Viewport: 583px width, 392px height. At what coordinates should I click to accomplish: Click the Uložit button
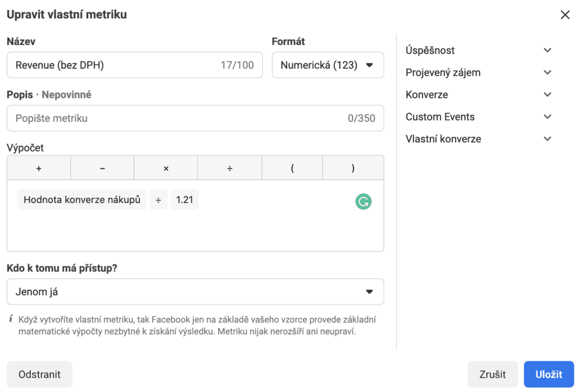point(548,374)
